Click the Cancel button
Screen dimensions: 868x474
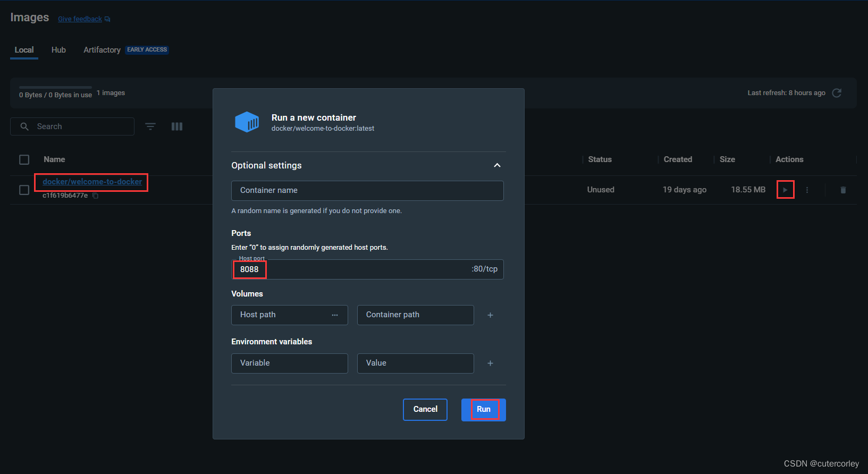point(425,410)
